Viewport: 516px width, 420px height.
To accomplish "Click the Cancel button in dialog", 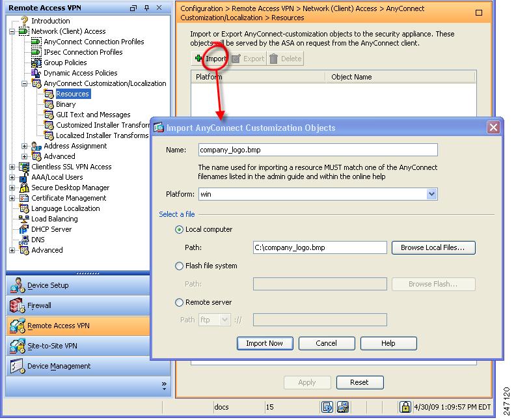I will [327, 343].
